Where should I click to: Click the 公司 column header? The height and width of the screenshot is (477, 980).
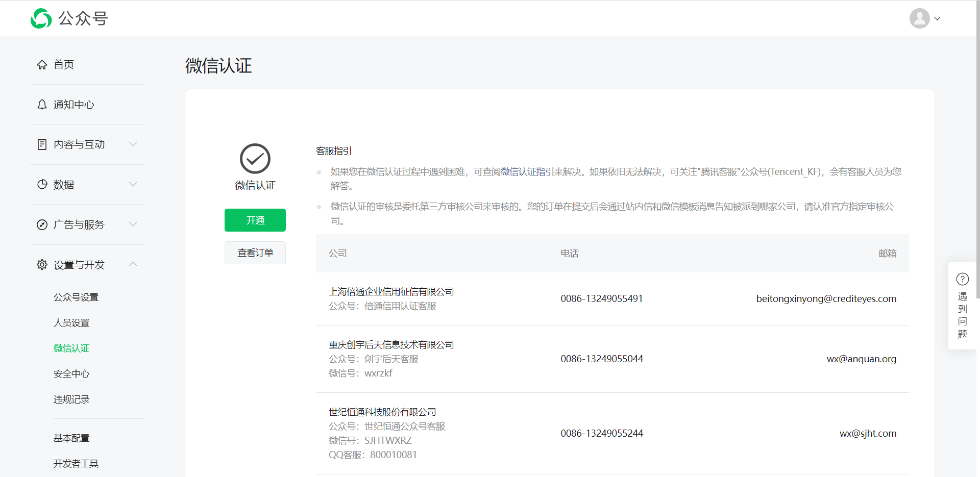click(x=338, y=253)
